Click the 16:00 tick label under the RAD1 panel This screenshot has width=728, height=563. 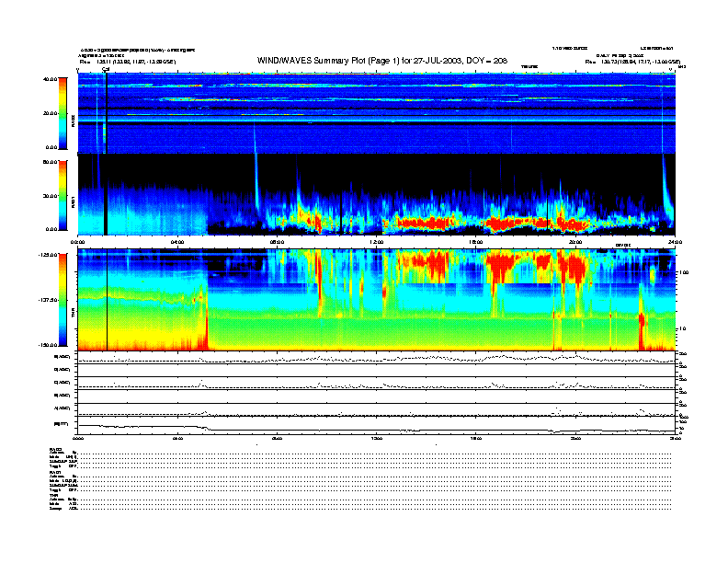[476, 242]
